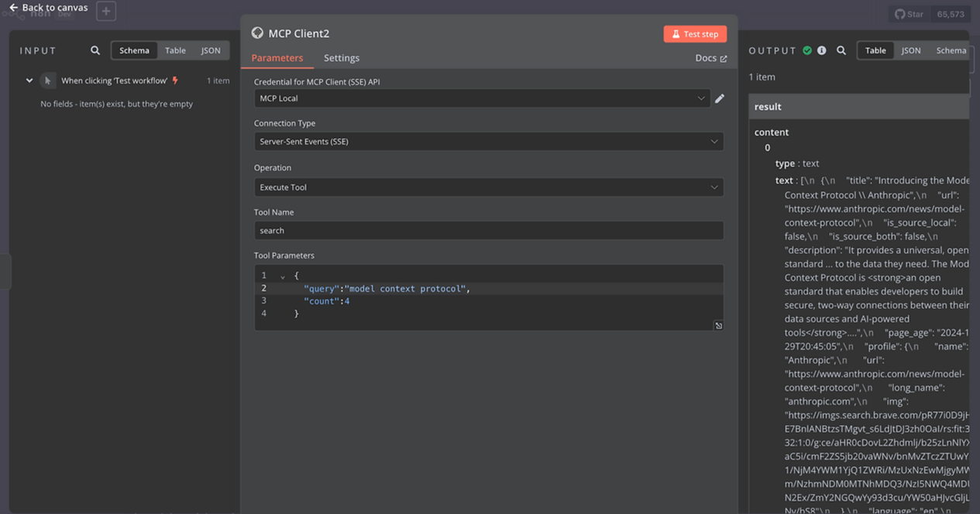Click the plus button near top left

[x=106, y=12]
